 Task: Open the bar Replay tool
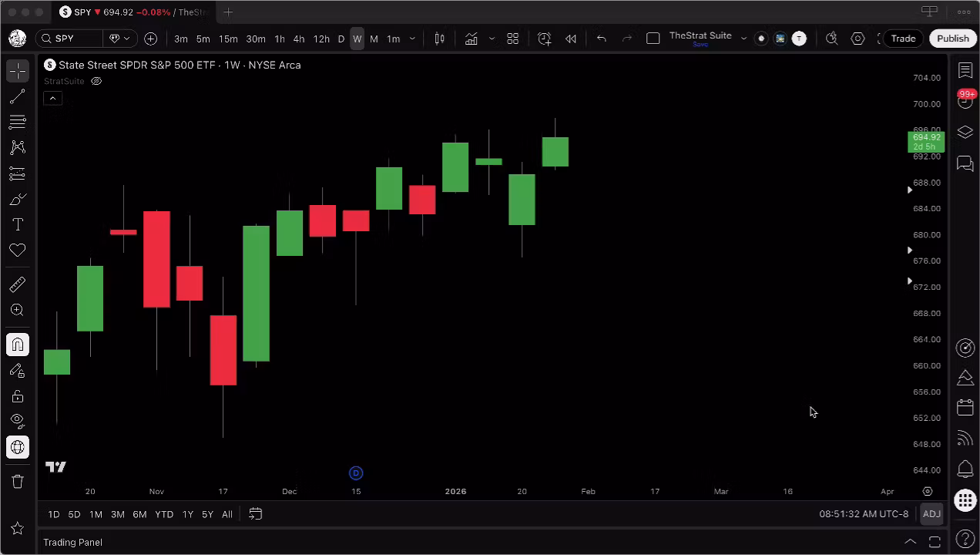571,39
